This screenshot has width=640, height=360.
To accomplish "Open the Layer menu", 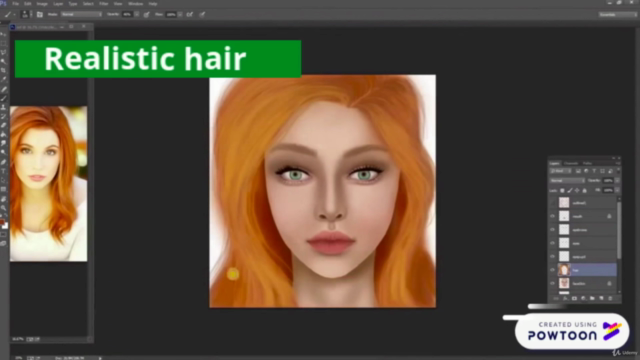I will click(58, 4).
